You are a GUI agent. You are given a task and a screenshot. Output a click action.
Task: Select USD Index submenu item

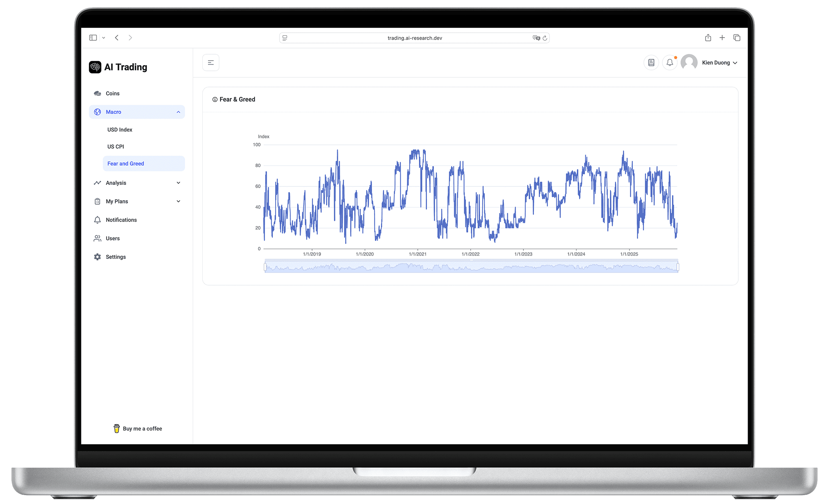coord(120,130)
